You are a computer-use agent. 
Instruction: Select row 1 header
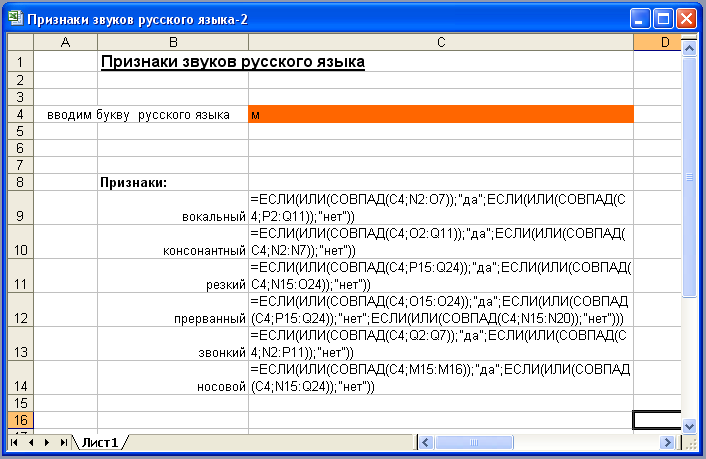(x=20, y=61)
